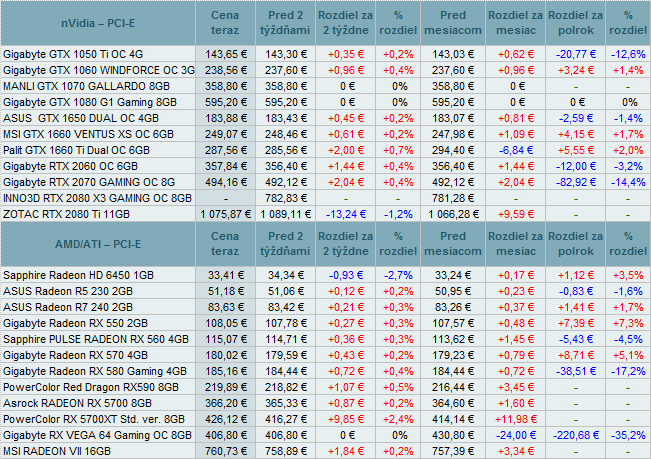This screenshot has height=459, width=651.
Task: Click the +2,0% percent cell
Action: pyautogui.click(x=628, y=150)
